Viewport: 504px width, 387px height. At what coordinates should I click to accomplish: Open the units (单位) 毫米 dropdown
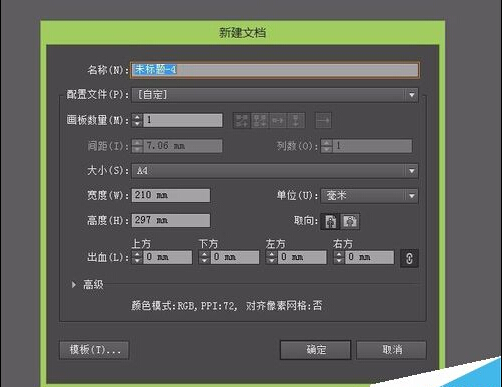pyautogui.click(x=369, y=196)
